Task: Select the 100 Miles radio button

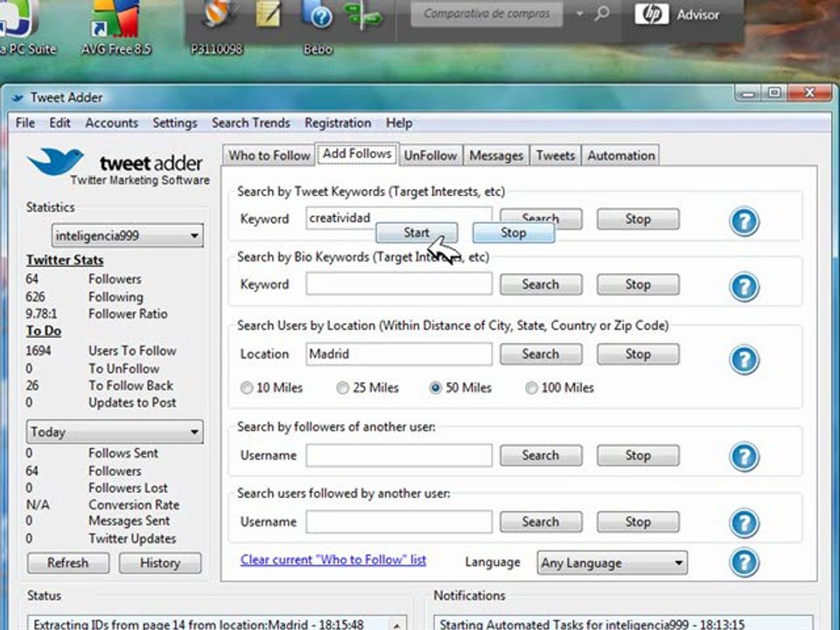Action: click(531, 388)
